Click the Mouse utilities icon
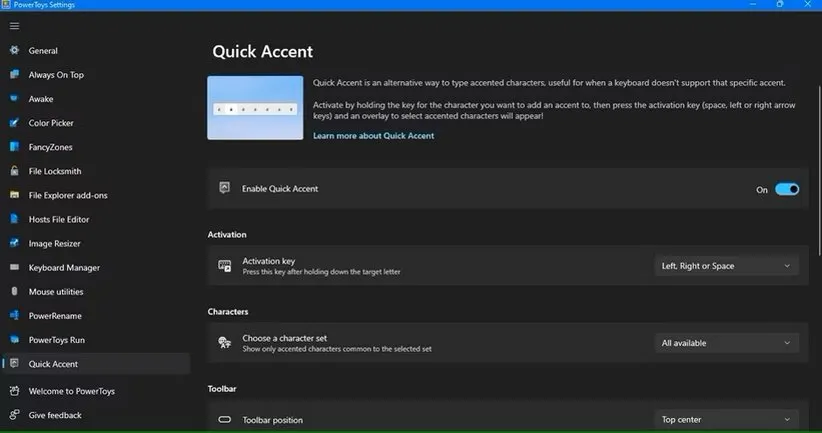The height and width of the screenshot is (433, 822). pos(14,292)
